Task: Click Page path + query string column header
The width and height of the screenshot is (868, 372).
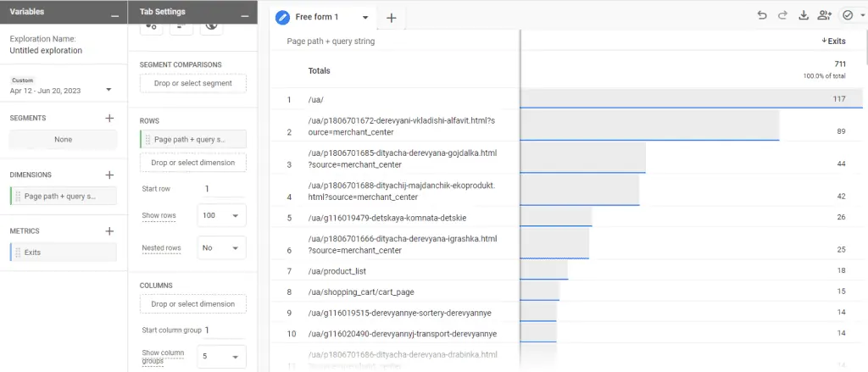Action: pos(331,41)
